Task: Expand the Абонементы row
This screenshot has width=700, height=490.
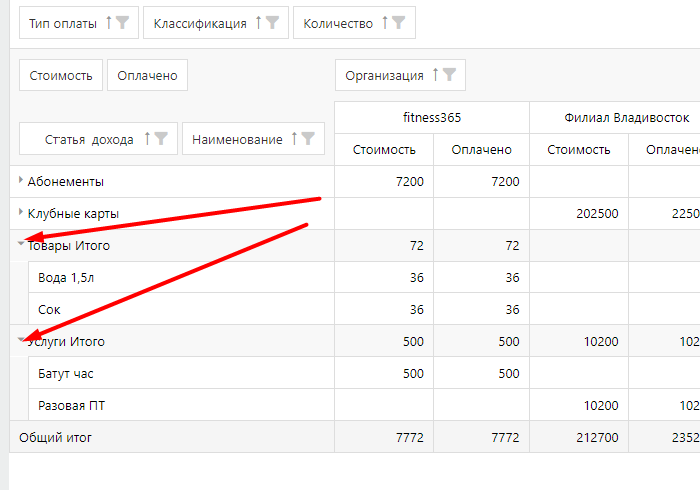Action: (21, 180)
